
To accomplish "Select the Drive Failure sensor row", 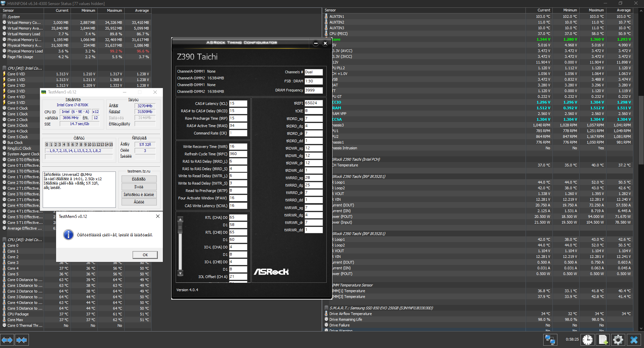I will [478, 325].
